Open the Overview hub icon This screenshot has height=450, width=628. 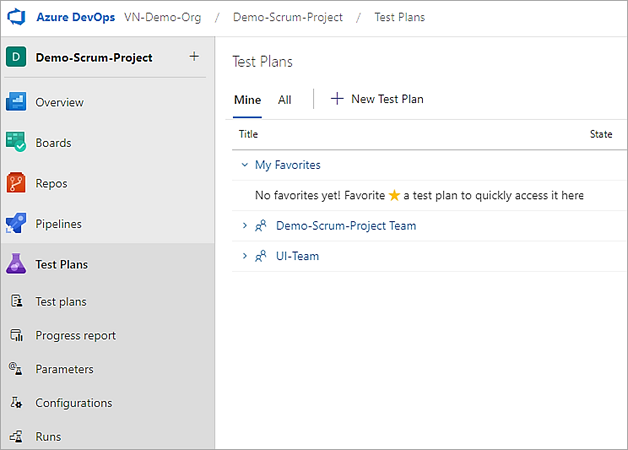pyautogui.click(x=17, y=102)
